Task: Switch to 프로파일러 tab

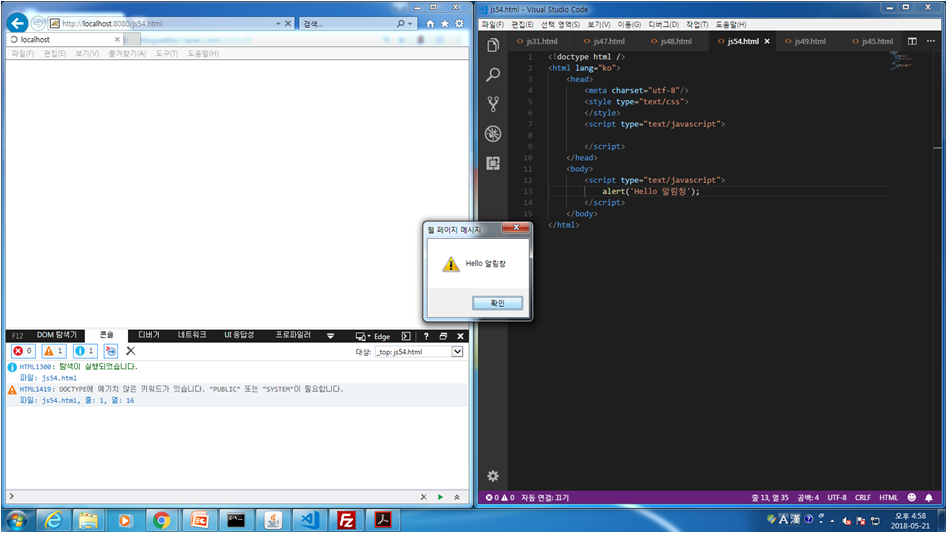Action: [x=293, y=335]
